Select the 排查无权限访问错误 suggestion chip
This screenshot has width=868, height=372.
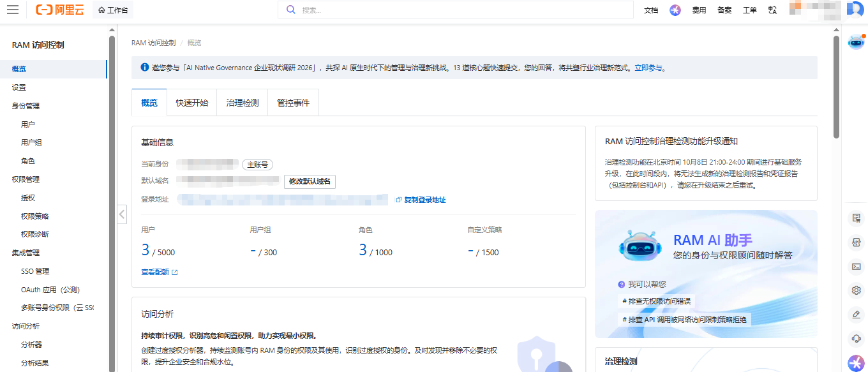pyautogui.click(x=657, y=301)
